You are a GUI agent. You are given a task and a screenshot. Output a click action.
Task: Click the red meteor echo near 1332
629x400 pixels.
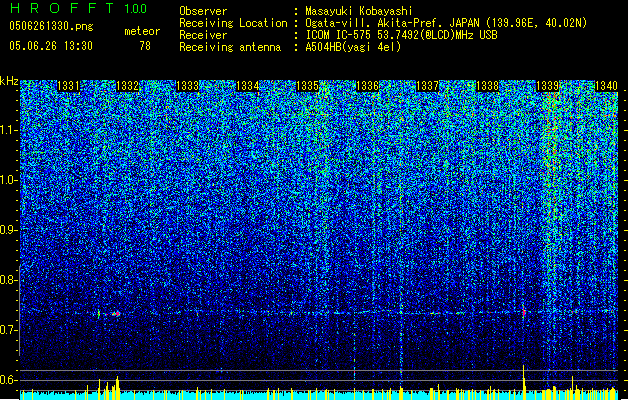pos(116,314)
